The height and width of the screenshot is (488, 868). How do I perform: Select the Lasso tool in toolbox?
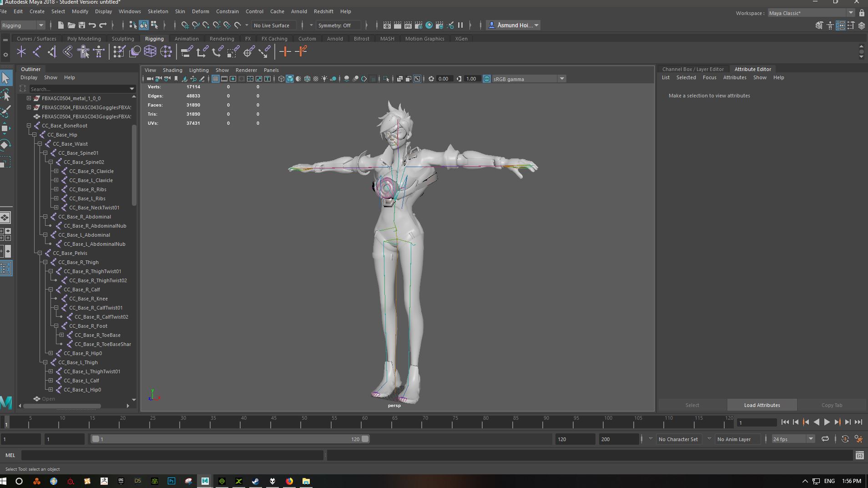(x=5, y=95)
